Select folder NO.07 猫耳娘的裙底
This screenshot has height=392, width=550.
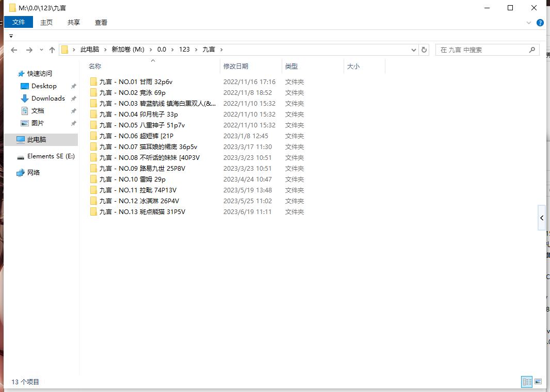pos(148,147)
